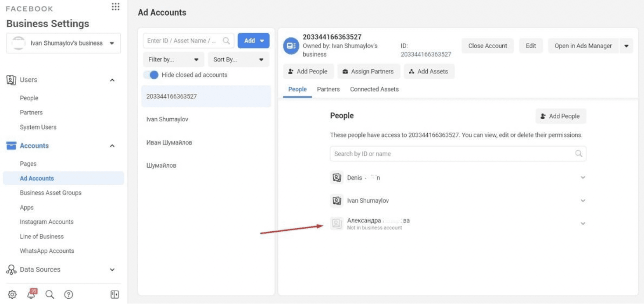Viewport: 644px width, 304px height.
Task: Expand Александра permissions chevron
Action: [583, 223]
